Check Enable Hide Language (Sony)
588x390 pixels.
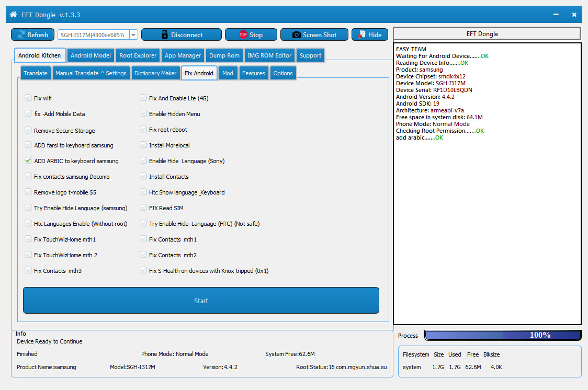[143, 160]
